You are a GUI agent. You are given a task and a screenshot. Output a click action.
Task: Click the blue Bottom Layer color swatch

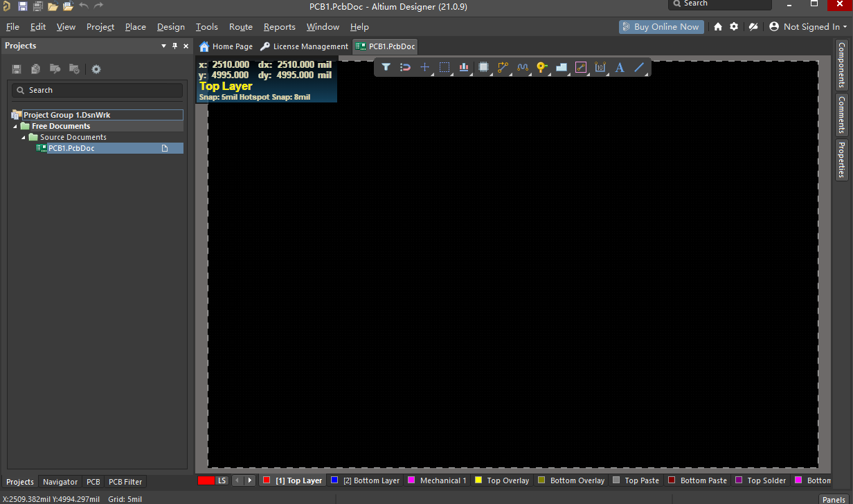click(x=334, y=480)
